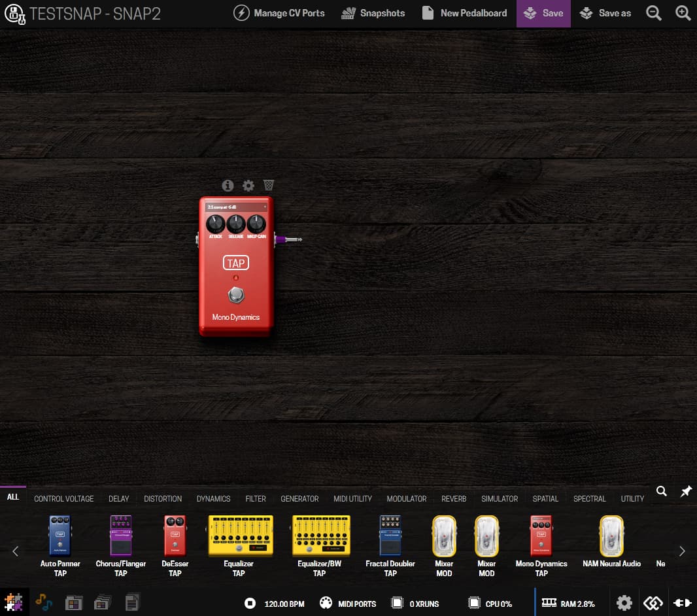Select Mono Dynamics TAP thumbnail in plugin bar
The height and width of the screenshot is (616, 697).
click(541, 536)
